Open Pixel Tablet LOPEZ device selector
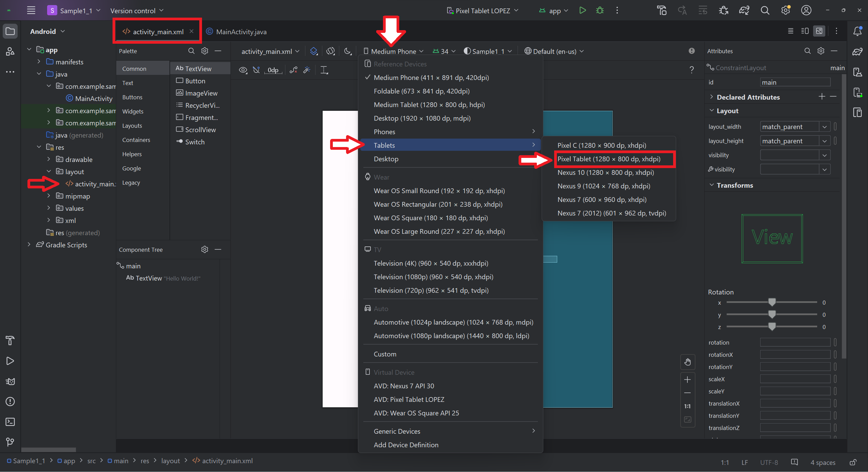Viewport: 868px width, 472px height. [483, 11]
